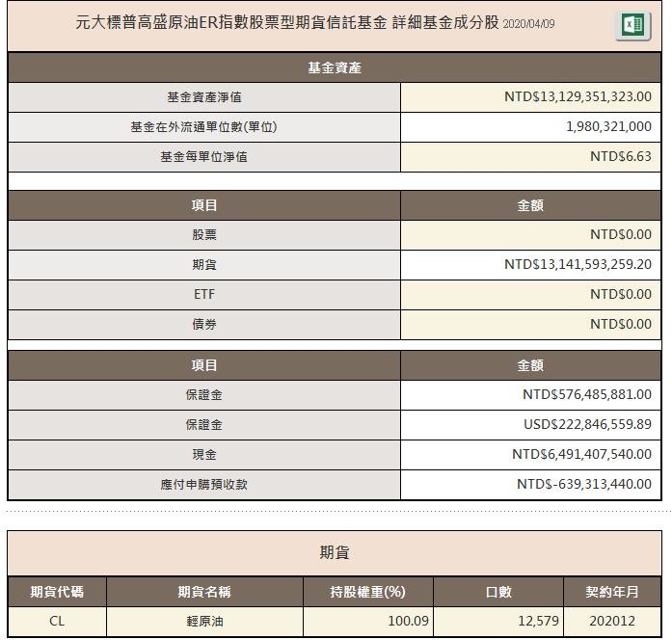Click the 應付申購預收款 label
This screenshot has width=672, height=640.
click(204, 485)
